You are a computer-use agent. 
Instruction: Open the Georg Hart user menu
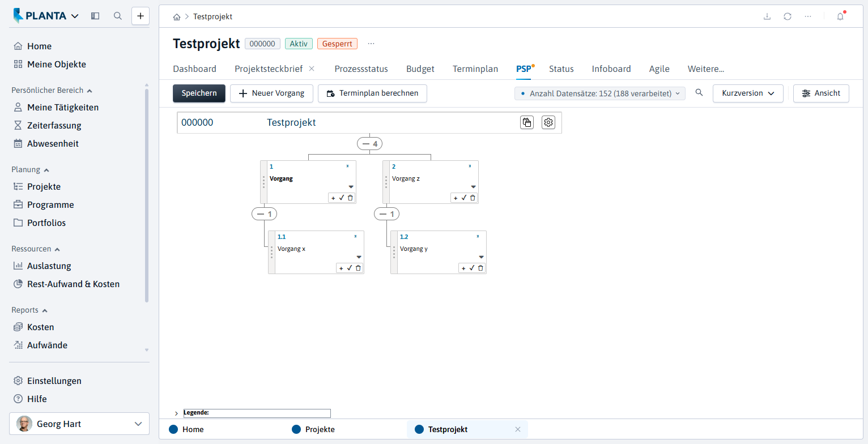(x=79, y=424)
